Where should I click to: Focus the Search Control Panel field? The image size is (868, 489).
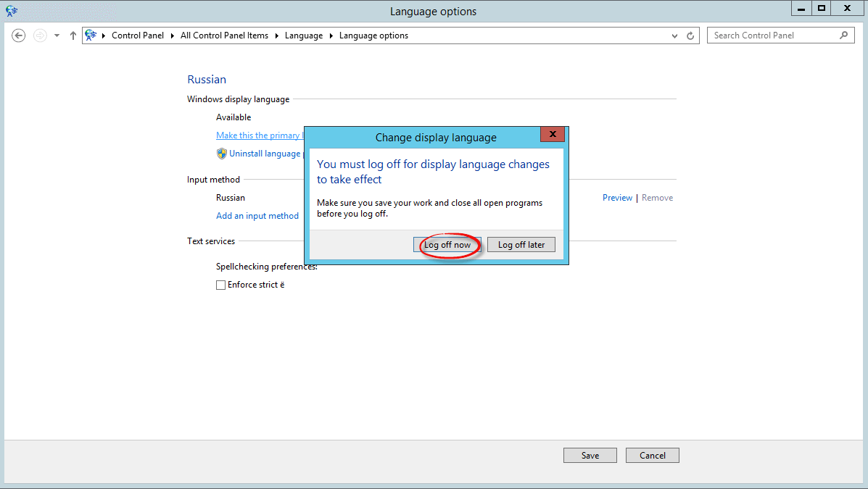[772, 35]
